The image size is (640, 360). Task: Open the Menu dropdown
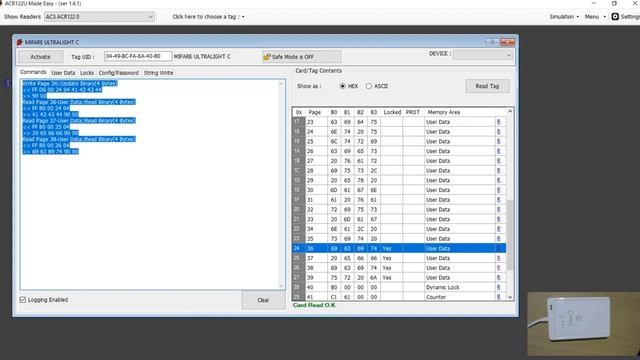coord(595,17)
